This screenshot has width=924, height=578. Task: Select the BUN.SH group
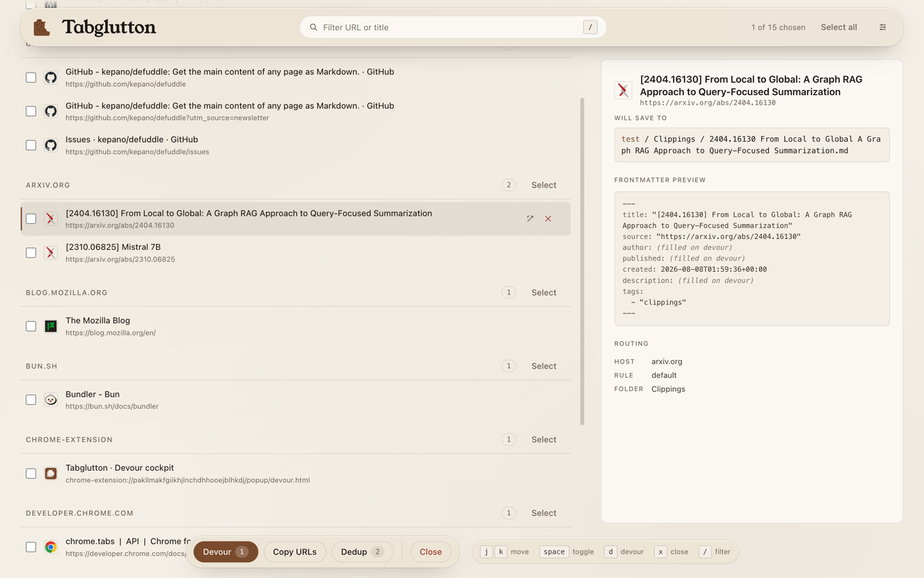(x=543, y=366)
